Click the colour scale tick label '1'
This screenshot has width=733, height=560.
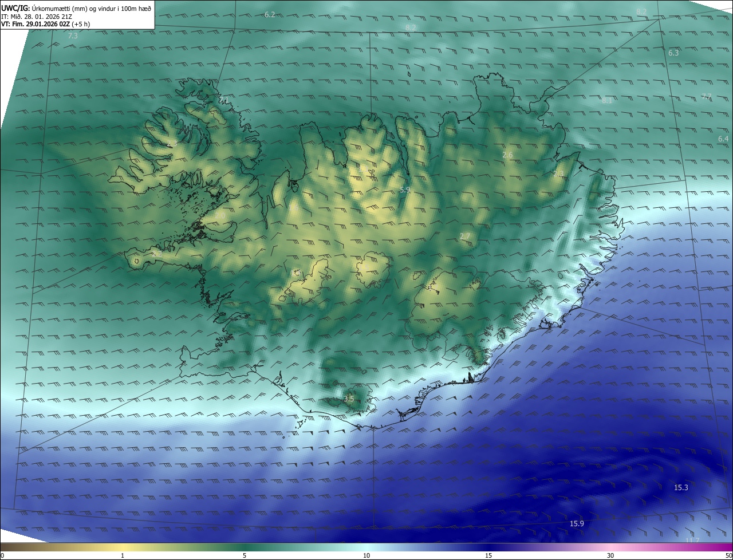[123, 555]
